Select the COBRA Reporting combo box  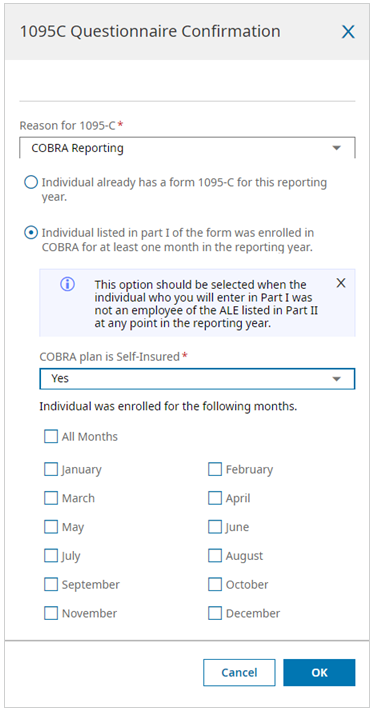tap(187, 148)
